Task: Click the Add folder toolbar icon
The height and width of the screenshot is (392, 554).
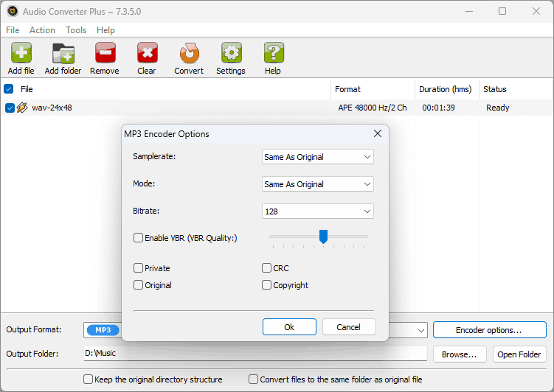Action: tap(63, 53)
